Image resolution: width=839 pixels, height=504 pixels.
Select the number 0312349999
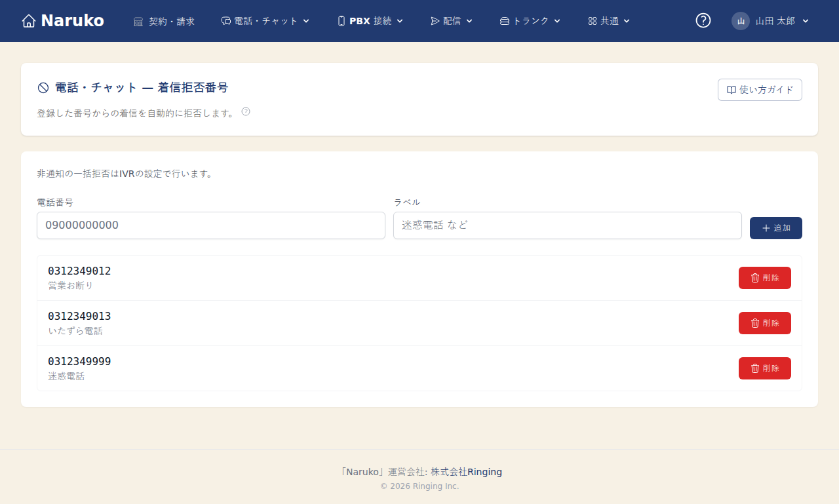79,362
